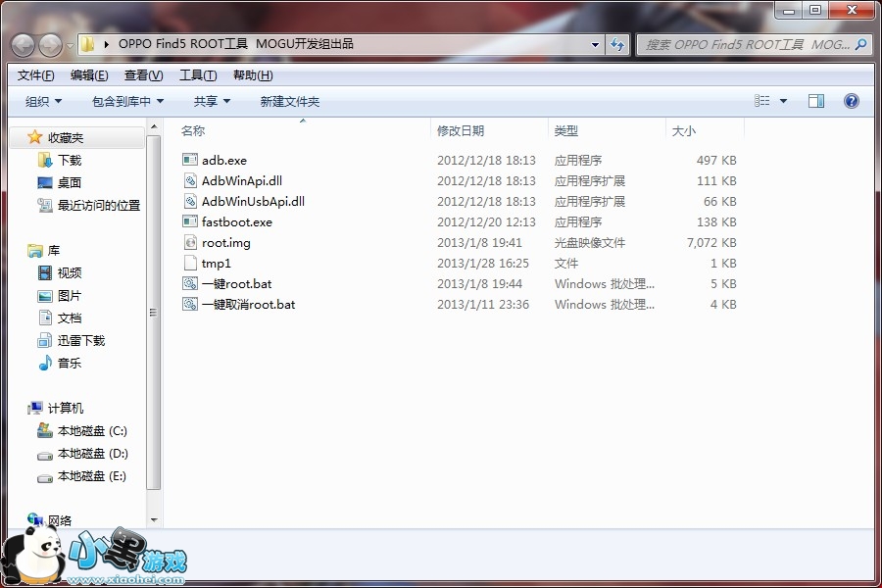This screenshot has height=588, width=882.
Task: Open the 音乐 library
Action: (x=70, y=363)
